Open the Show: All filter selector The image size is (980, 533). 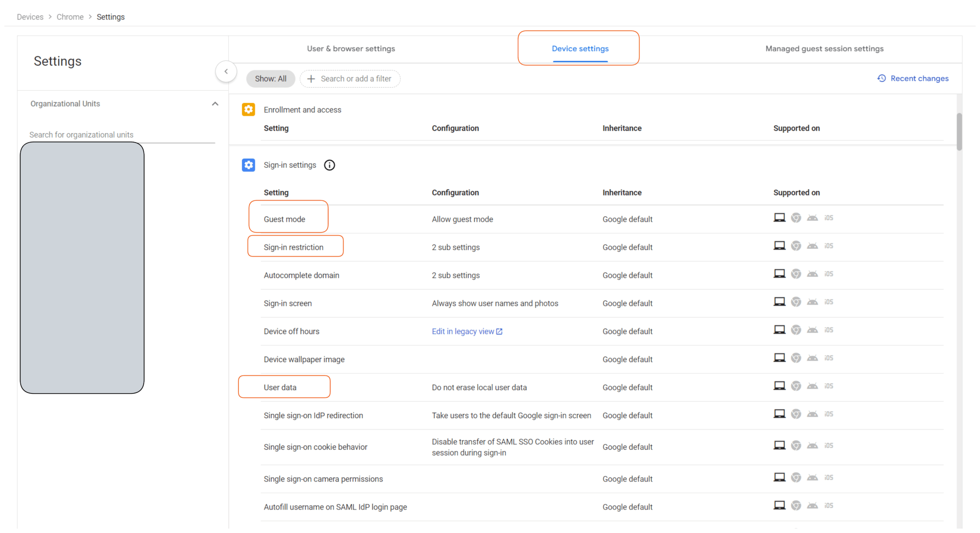click(x=271, y=79)
